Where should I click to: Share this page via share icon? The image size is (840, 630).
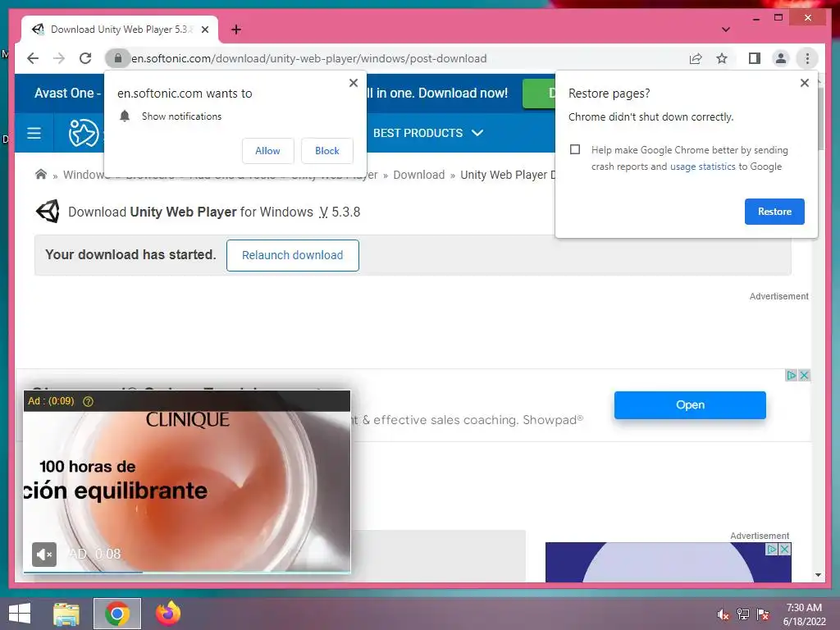696,58
